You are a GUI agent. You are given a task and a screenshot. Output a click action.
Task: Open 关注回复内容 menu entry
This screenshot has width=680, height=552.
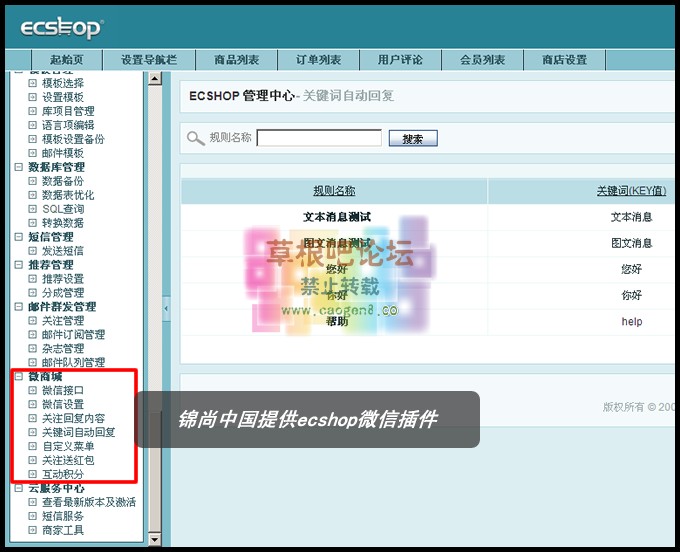tap(73, 418)
